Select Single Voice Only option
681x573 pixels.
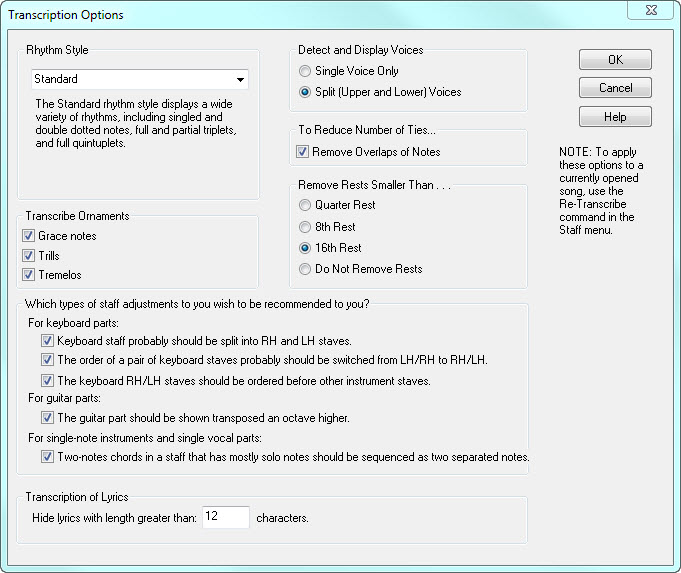(306, 72)
